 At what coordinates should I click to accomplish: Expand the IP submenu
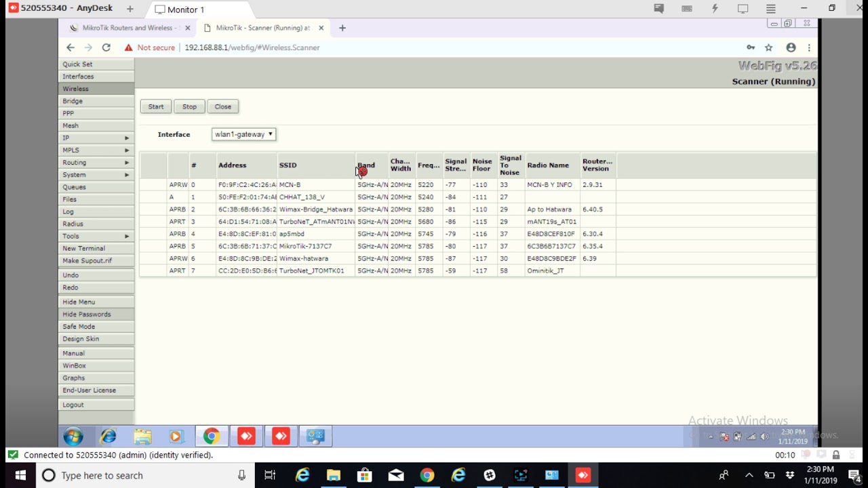click(96, 138)
